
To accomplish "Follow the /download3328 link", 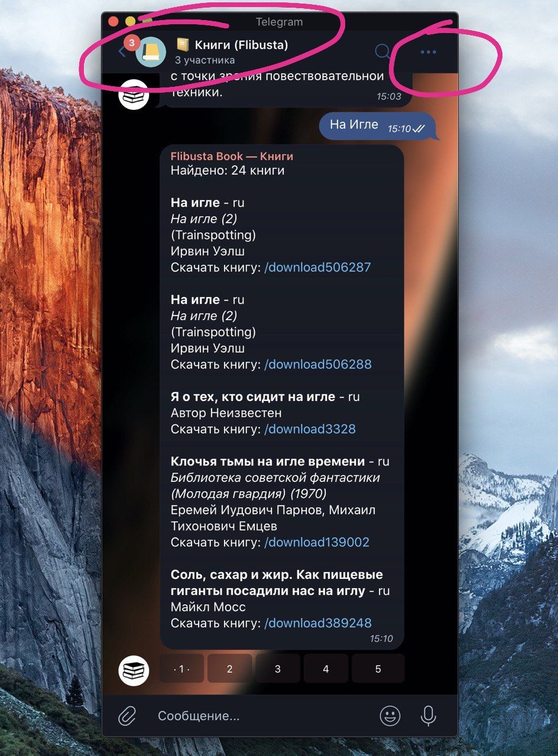I will point(310,429).
